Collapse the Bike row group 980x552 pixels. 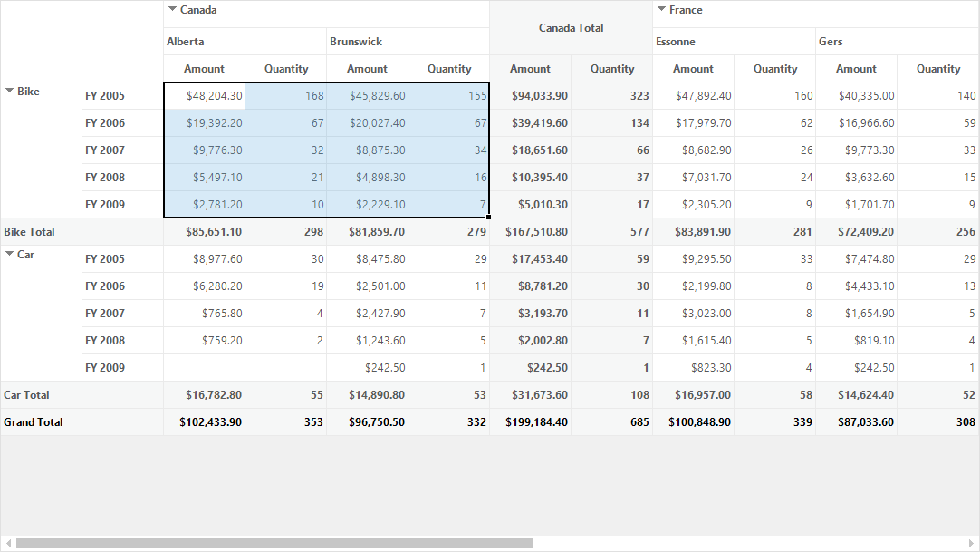coord(9,91)
